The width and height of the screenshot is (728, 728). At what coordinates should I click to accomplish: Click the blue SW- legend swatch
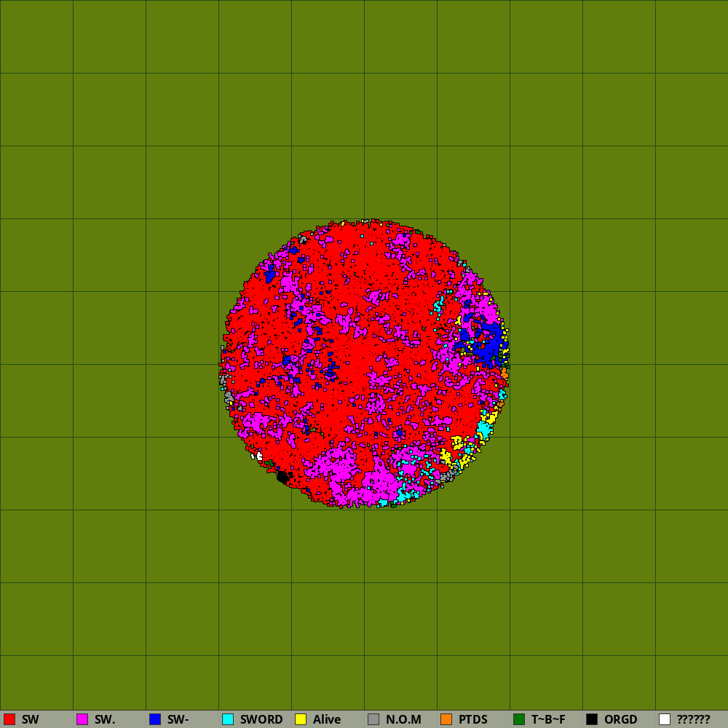pos(155,719)
